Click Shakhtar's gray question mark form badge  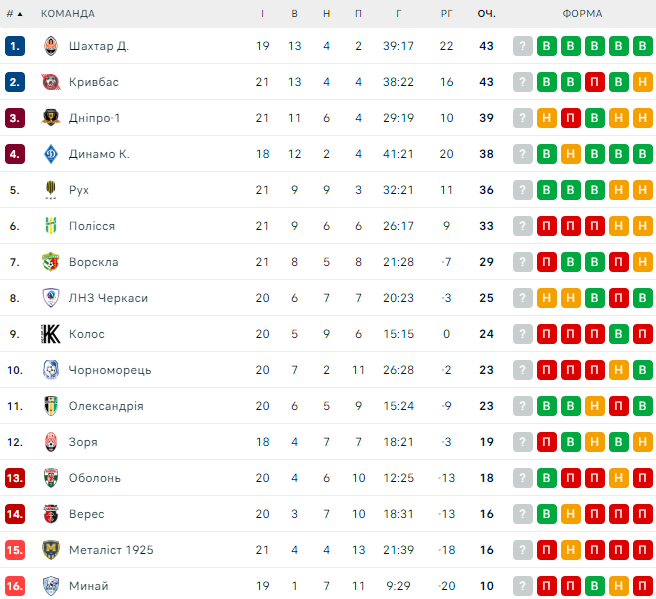point(523,46)
